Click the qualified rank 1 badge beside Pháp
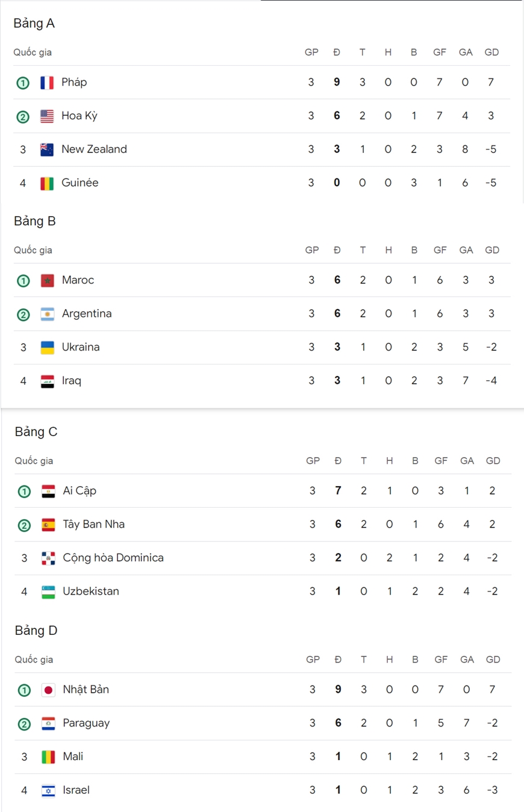The width and height of the screenshot is (524, 812). (23, 83)
